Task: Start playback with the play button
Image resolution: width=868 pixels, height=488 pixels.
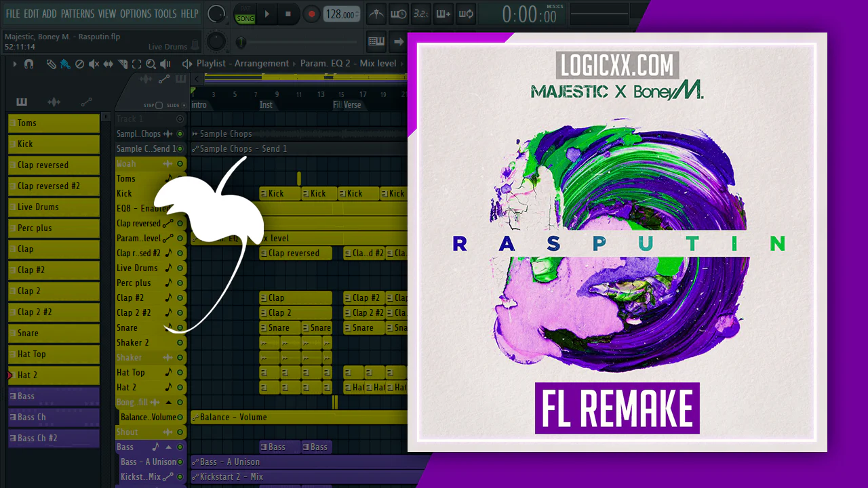Action: [x=267, y=14]
